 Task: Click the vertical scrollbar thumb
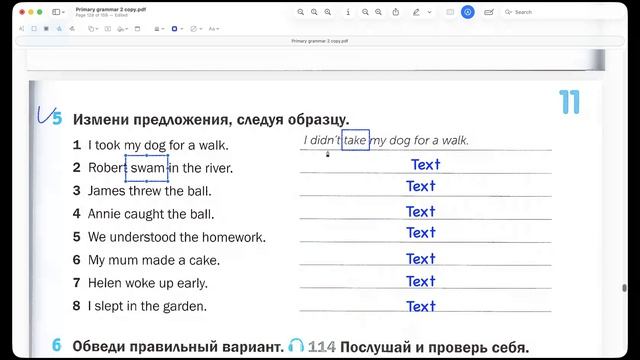pos(624,288)
